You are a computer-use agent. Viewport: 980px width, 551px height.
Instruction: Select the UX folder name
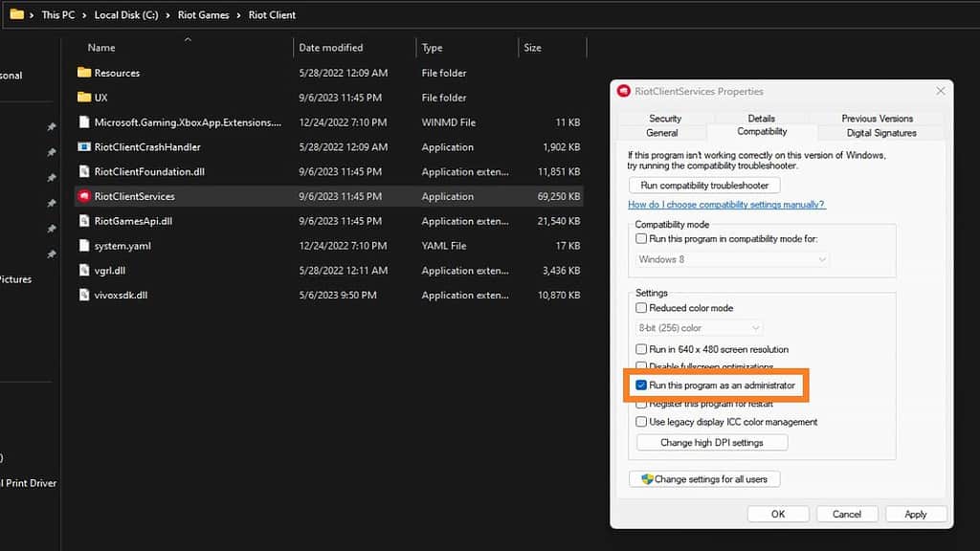pyautogui.click(x=100, y=98)
